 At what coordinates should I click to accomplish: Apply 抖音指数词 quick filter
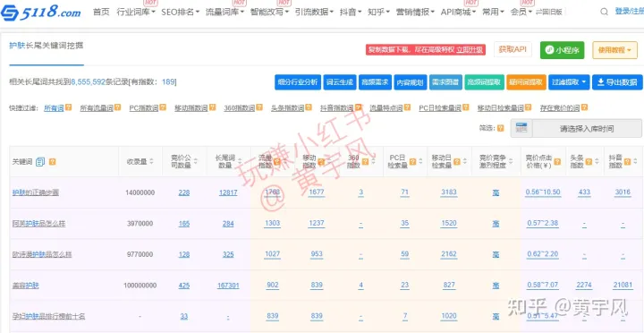[x=337, y=108]
